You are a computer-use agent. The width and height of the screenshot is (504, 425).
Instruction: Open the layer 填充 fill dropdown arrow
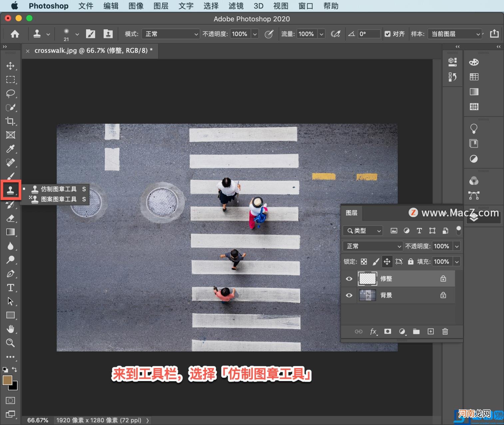(457, 262)
